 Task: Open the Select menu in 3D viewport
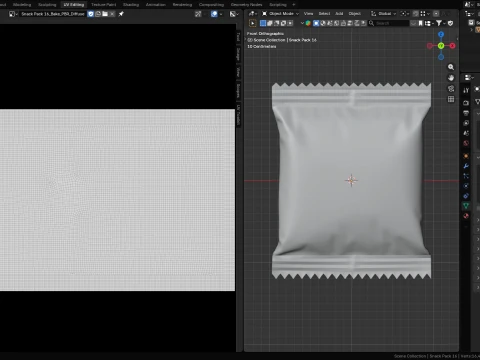click(324, 14)
